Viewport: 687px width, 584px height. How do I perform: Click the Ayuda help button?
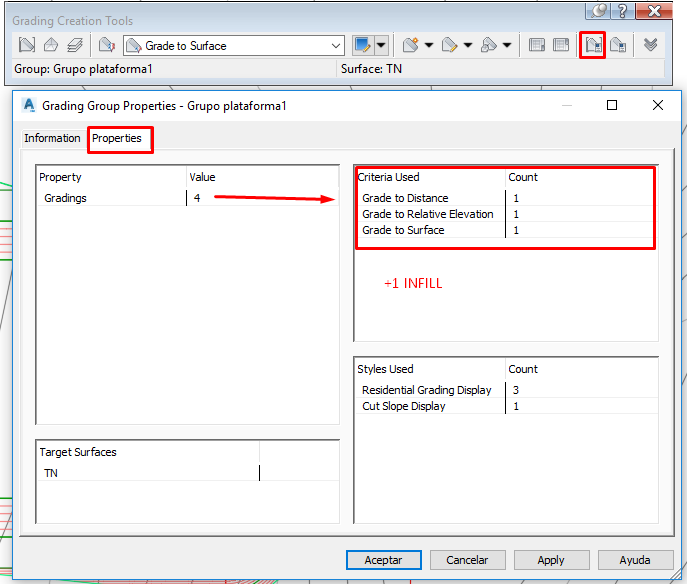(x=635, y=560)
